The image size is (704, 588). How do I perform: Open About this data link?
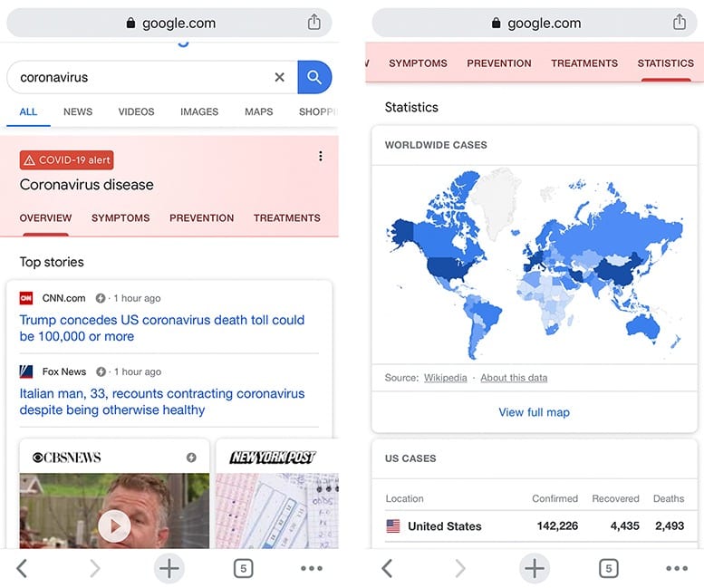514,378
